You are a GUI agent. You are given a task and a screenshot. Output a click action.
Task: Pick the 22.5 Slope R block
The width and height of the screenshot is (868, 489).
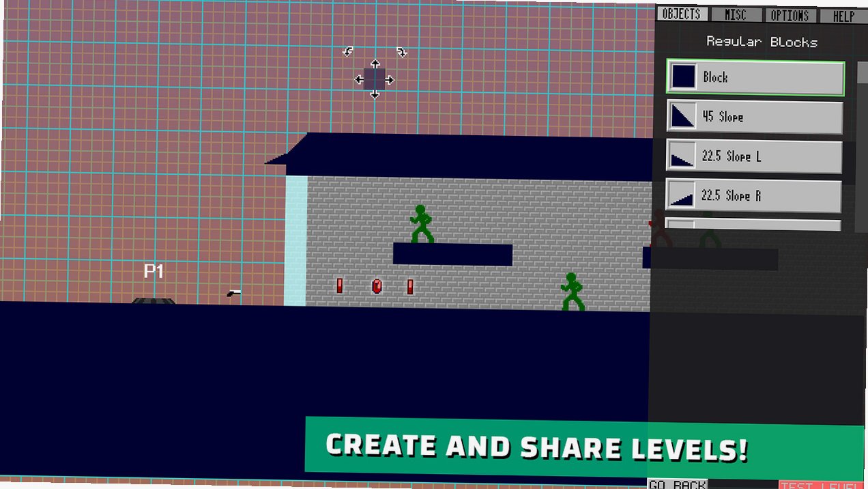click(753, 196)
